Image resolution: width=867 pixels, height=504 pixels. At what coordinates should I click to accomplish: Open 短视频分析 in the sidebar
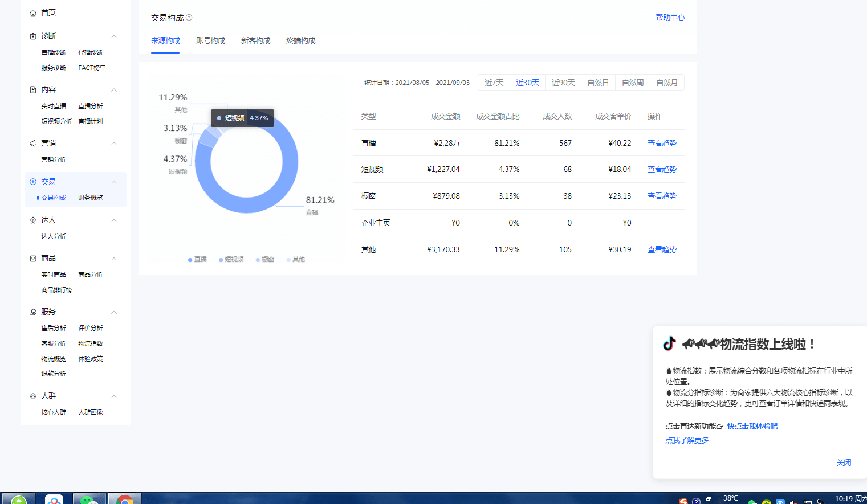coord(56,121)
